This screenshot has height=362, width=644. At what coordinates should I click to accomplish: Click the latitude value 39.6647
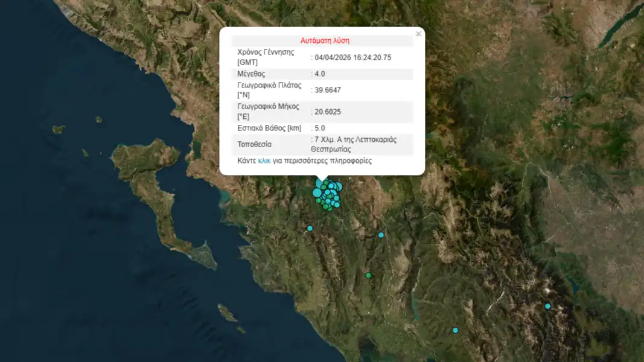(328, 90)
